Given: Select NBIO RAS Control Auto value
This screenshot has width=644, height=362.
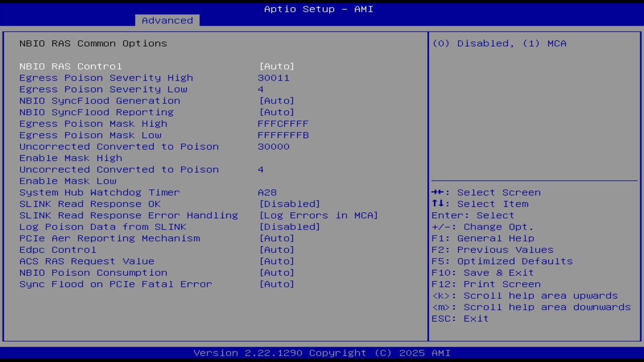Looking at the screenshot, I should [277, 66].
